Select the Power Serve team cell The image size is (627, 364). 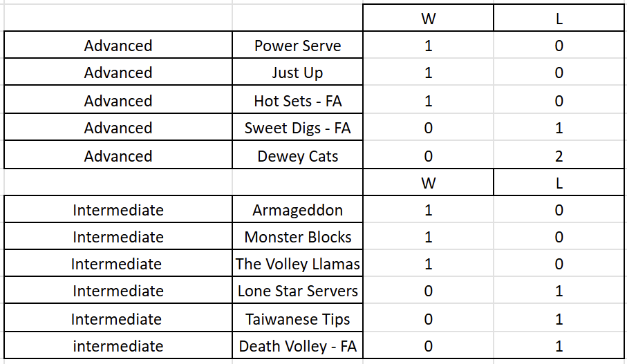pyautogui.click(x=297, y=46)
